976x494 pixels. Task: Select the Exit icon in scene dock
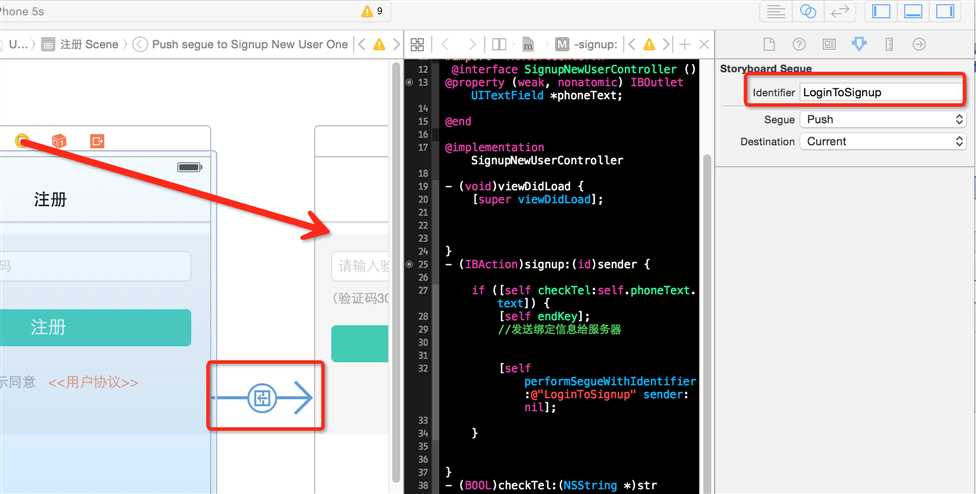[96, 141]
